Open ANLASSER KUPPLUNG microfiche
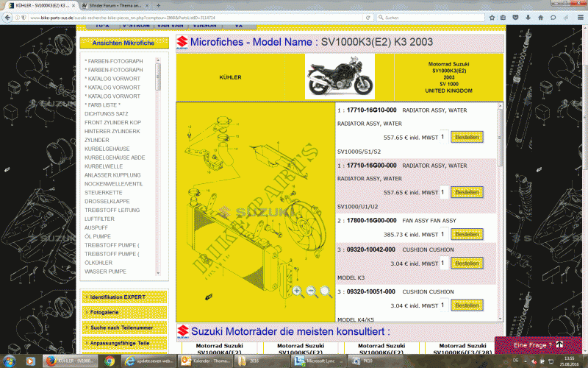The width and height of the screenshot is (588, 368). (x=112, y=175)
